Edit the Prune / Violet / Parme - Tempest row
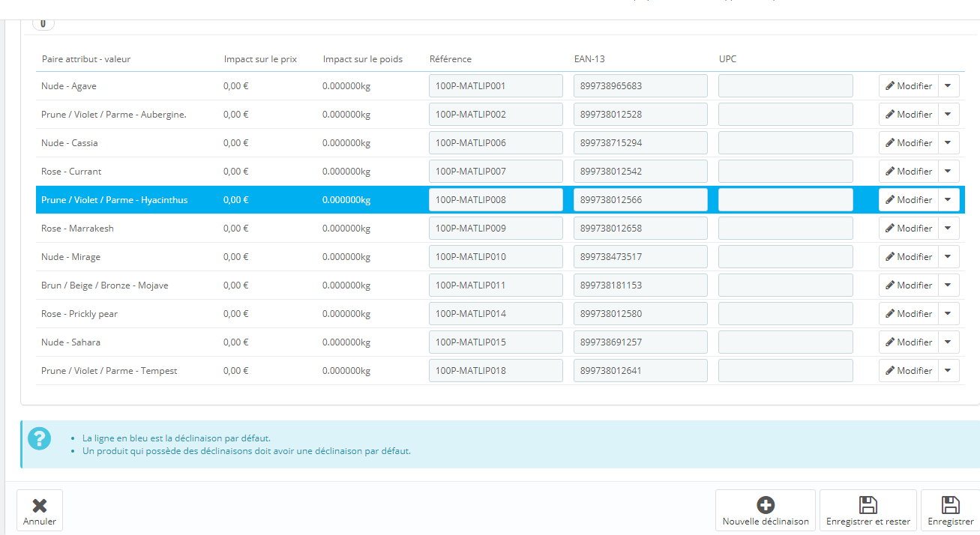The image size is (980, 535). (x=909, y=371)
